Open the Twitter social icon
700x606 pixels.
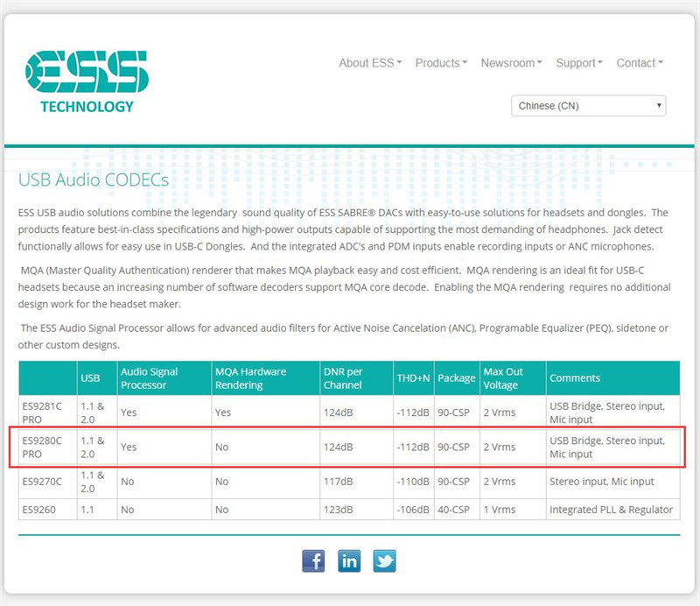384,560
